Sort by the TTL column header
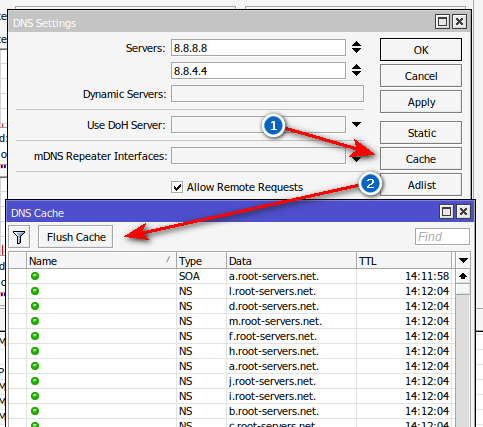 404,261
